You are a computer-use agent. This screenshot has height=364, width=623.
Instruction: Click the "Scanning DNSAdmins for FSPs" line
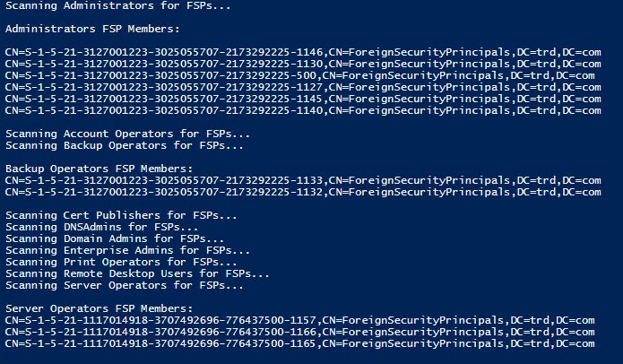104,227
